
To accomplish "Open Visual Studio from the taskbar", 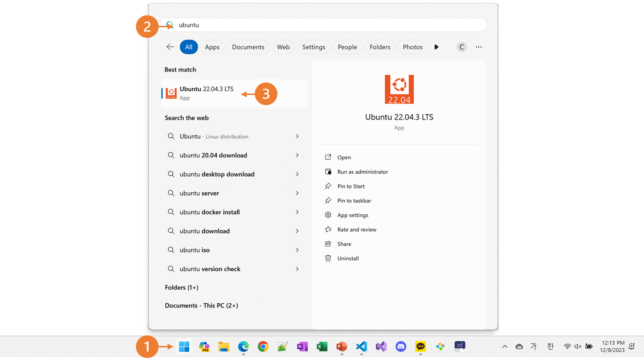I will [x=381, y=347].
